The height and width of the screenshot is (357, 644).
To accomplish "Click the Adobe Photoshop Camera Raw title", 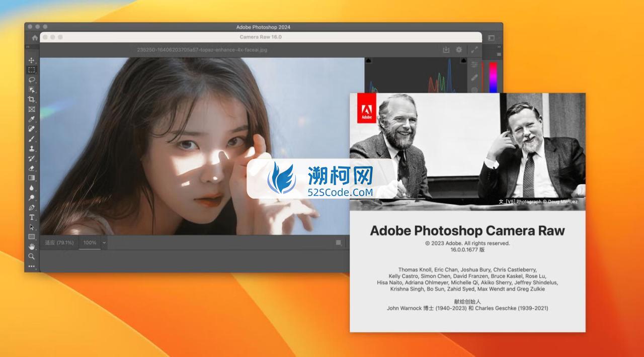I will click(x=467, y=231).
